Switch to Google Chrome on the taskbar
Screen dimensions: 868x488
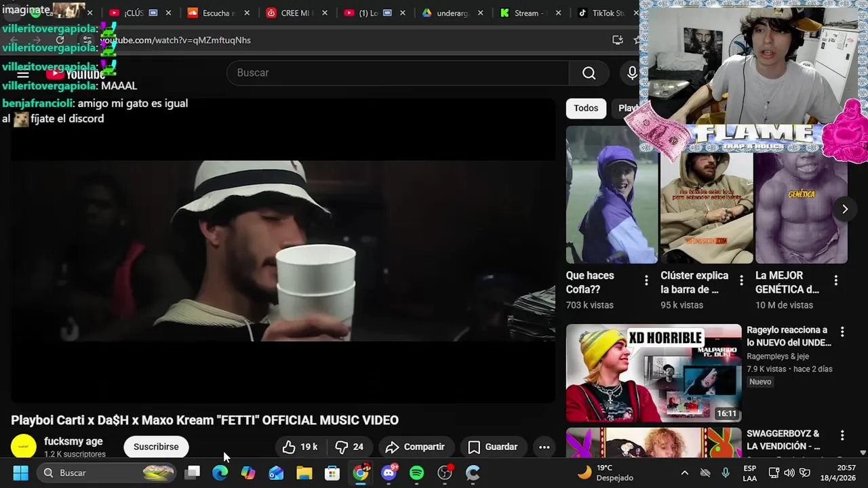(x=361, y=472)
